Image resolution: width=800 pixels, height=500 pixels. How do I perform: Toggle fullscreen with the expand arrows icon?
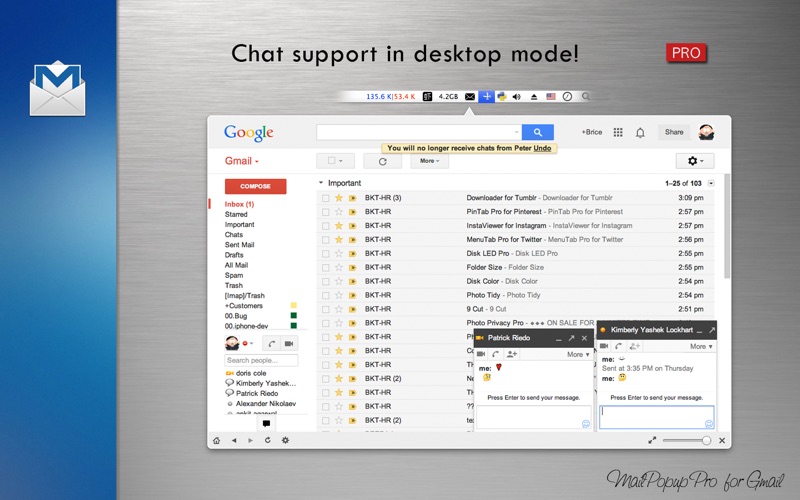[652, 440]
